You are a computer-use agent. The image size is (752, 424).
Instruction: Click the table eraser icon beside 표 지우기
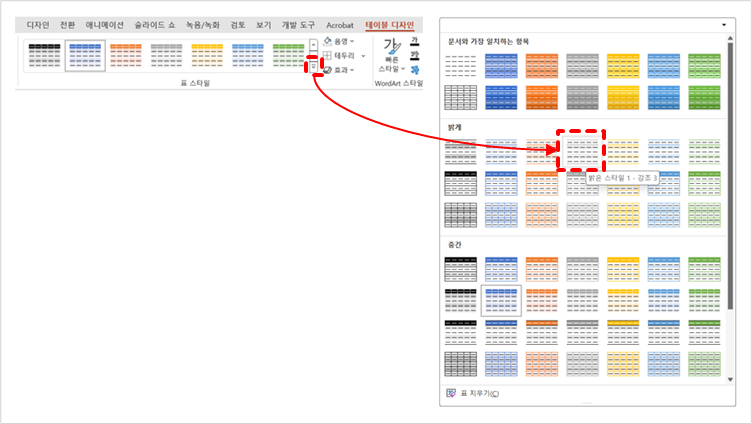pos(451,393)
